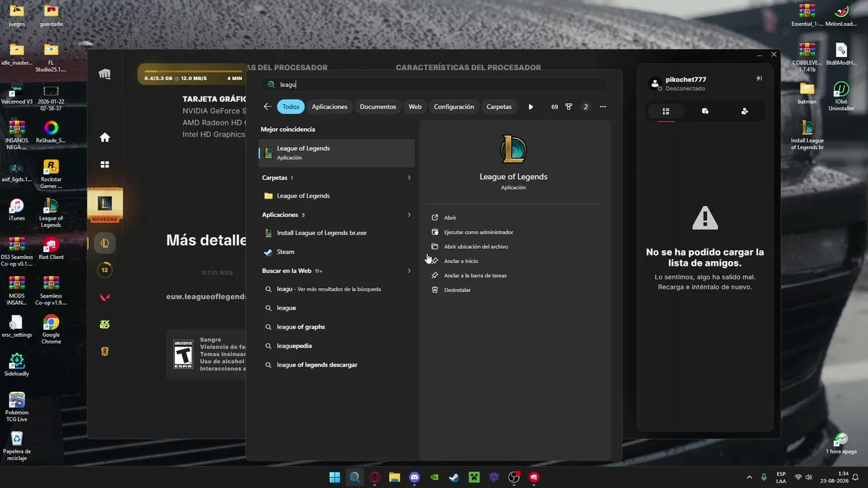
Task: Pick the 'league of graphs' suggestion
Action: click(x=336, y=327)
